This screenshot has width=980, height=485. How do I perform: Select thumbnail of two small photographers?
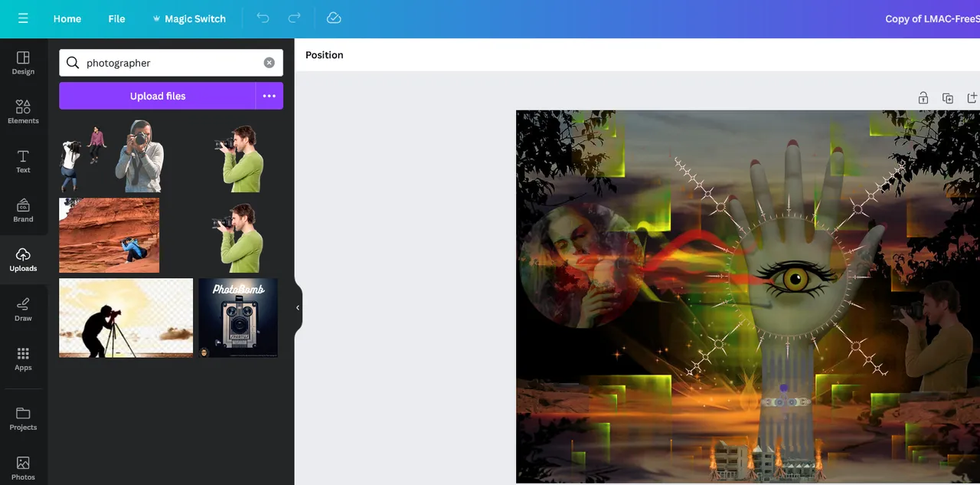[83, 158]
